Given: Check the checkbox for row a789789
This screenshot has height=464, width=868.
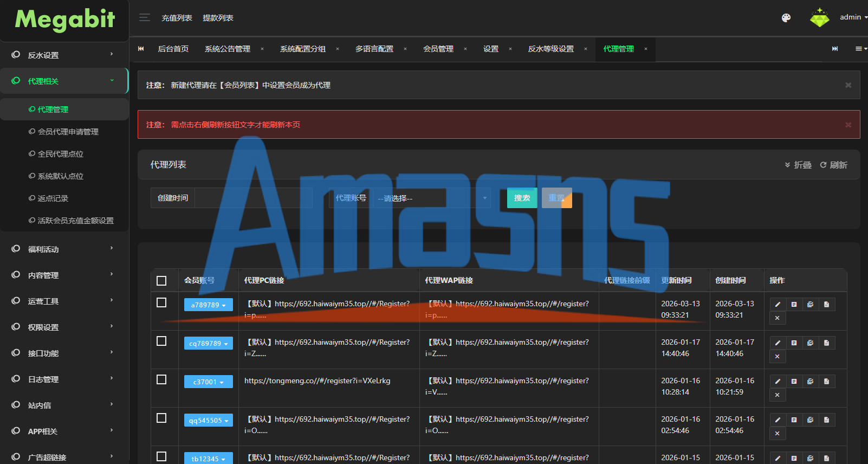Looking at the screenshot, I should tap(161, 302).
